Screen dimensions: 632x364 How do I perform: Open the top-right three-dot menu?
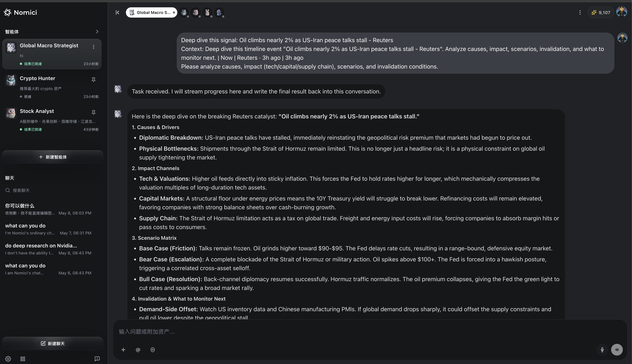tap(580, 12)
